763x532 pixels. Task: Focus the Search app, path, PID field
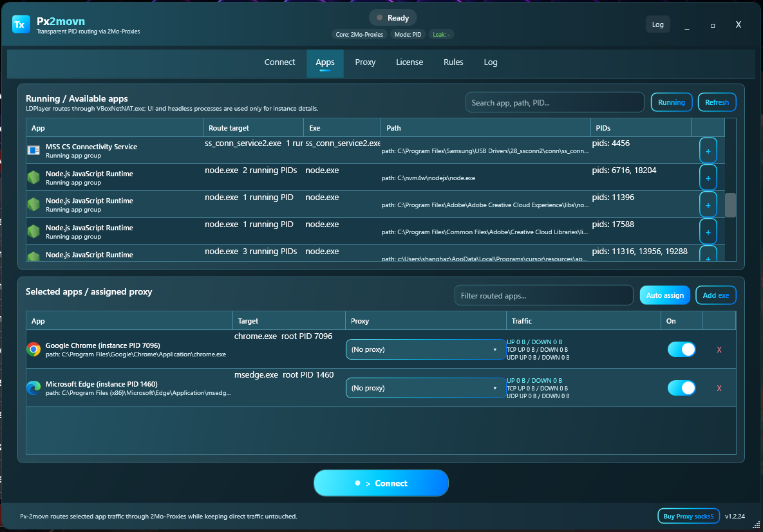554,103
